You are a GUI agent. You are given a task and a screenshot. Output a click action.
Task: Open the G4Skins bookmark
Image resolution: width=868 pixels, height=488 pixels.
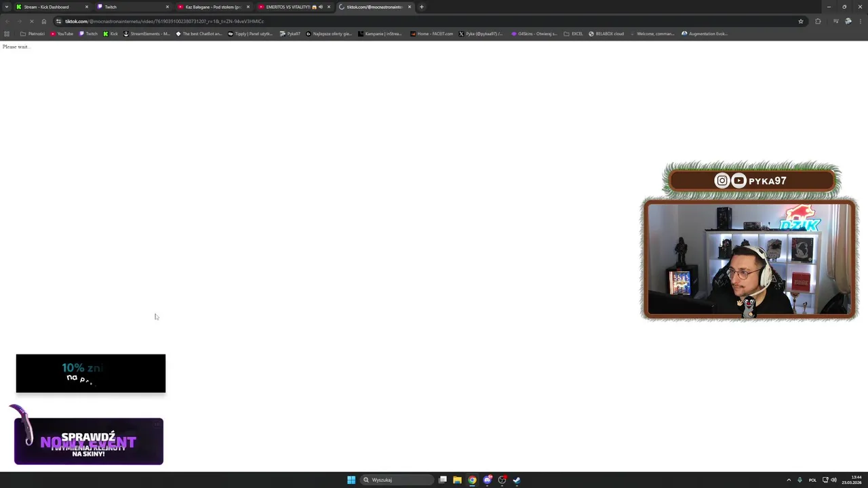[x=534, y=34]
